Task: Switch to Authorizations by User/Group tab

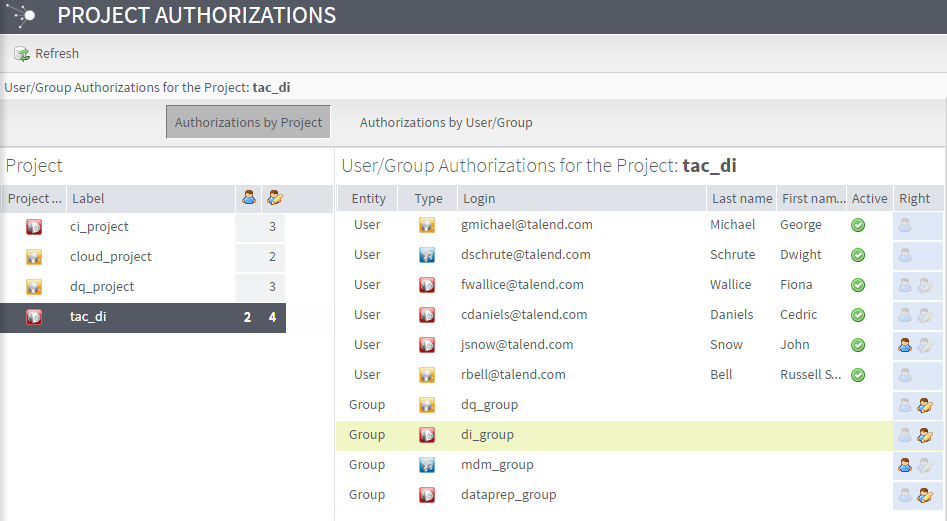Action: pyautogui.click(x=446, y=122)
